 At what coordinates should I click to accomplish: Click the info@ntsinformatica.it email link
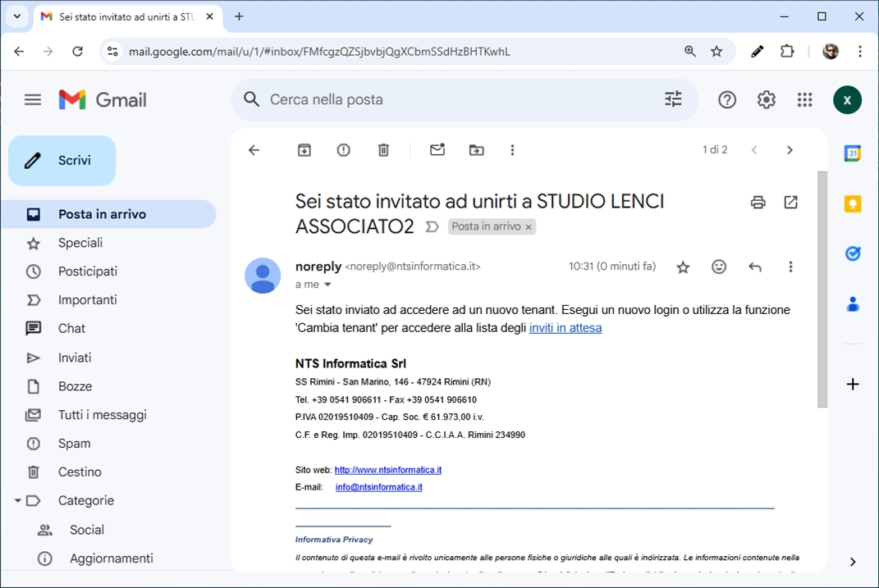pos(379,487)
